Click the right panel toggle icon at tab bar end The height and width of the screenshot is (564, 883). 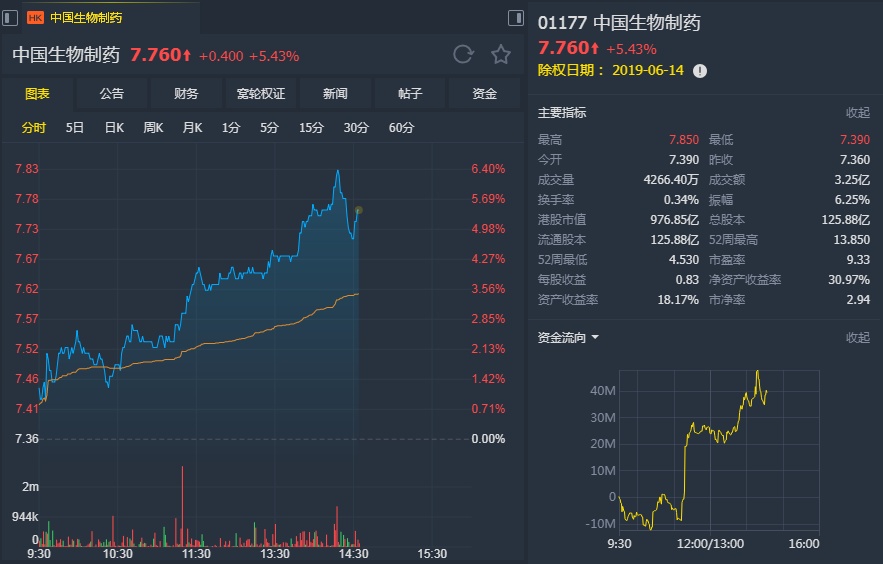click(x=515, y=17)
